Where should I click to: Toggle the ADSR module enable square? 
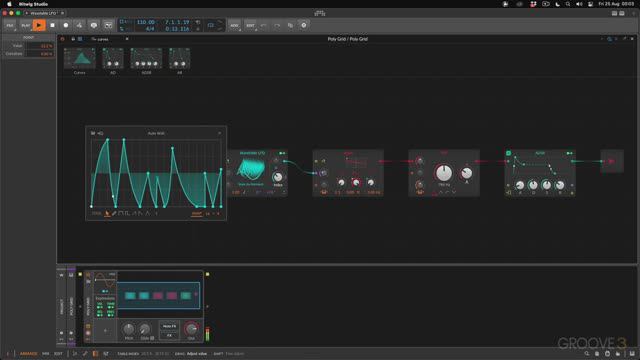[509, 153]
